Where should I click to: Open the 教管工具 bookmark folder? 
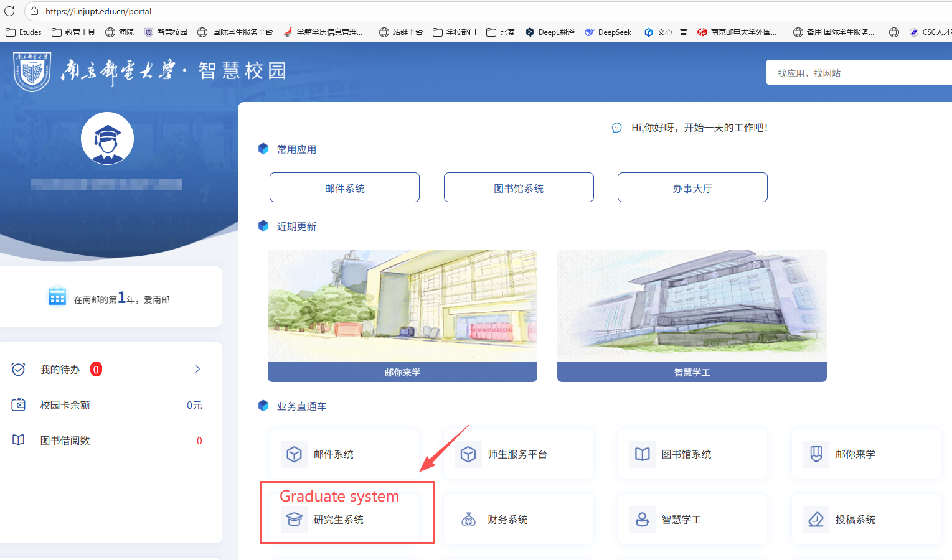point(73,32)
